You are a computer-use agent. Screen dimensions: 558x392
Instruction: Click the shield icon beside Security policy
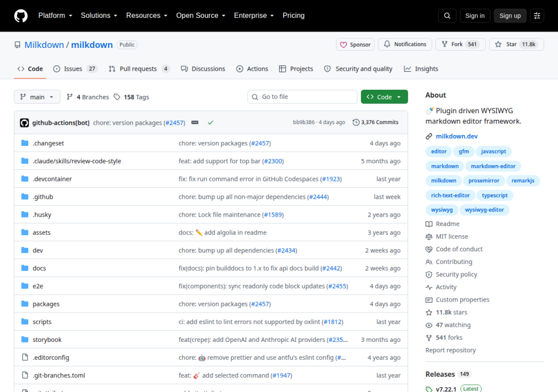[x=429, y=274]
